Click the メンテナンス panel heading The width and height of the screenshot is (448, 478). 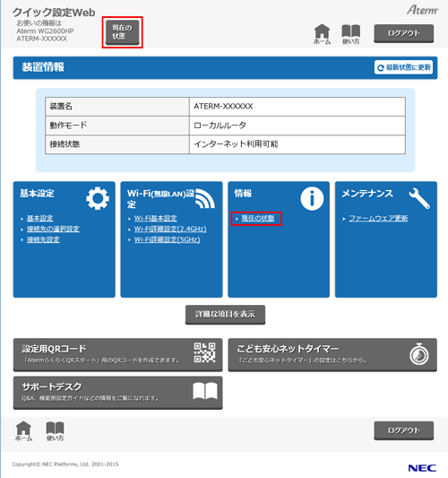click(367, 194)
